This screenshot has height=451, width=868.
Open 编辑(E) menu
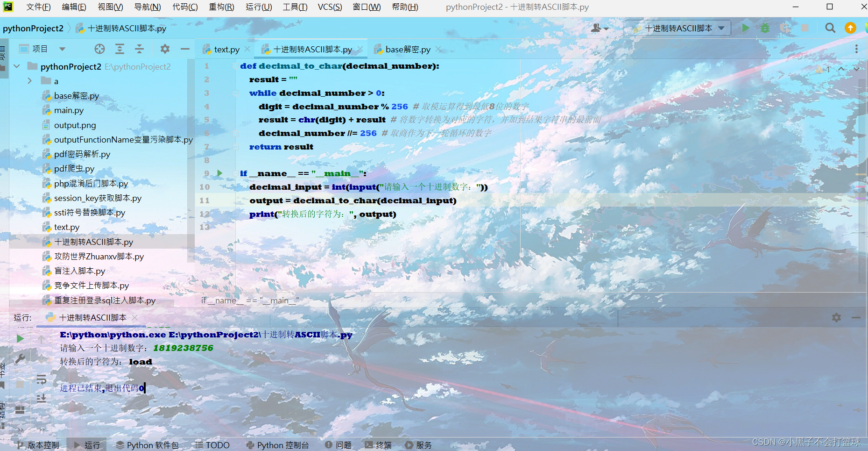(74, 7)
